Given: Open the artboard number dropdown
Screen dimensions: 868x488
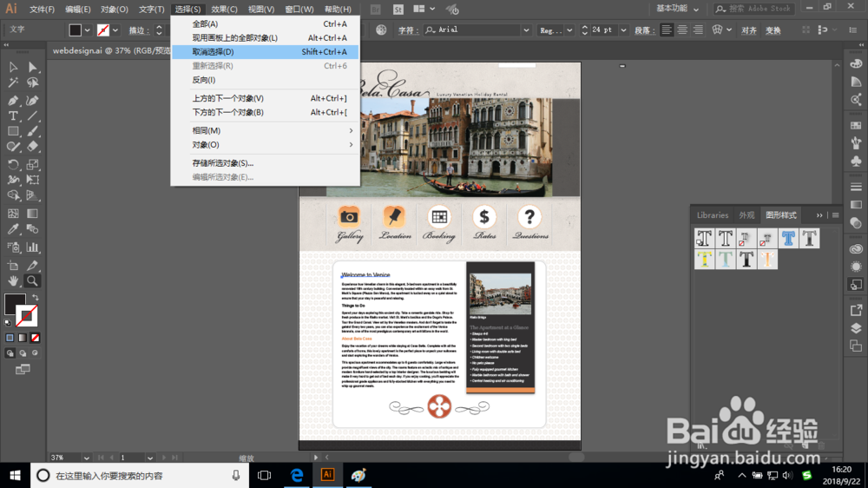Looking at the screenshot, I should [150, 458].
